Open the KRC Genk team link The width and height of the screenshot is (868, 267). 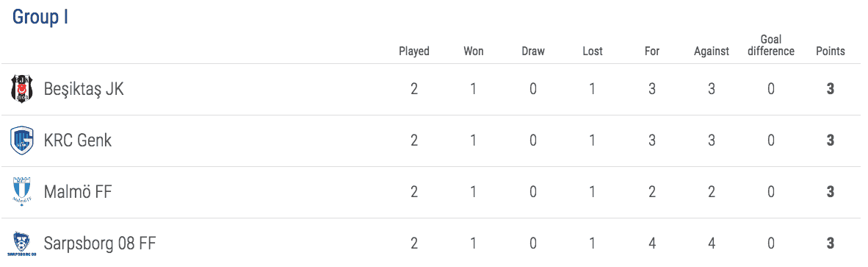click(78, 140)
